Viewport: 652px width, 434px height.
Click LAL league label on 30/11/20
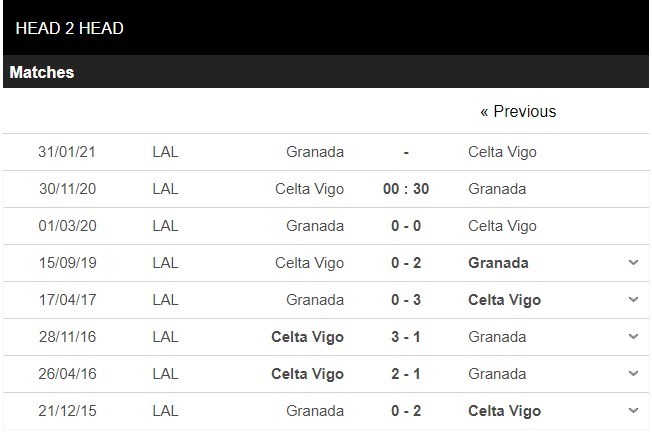166,189
